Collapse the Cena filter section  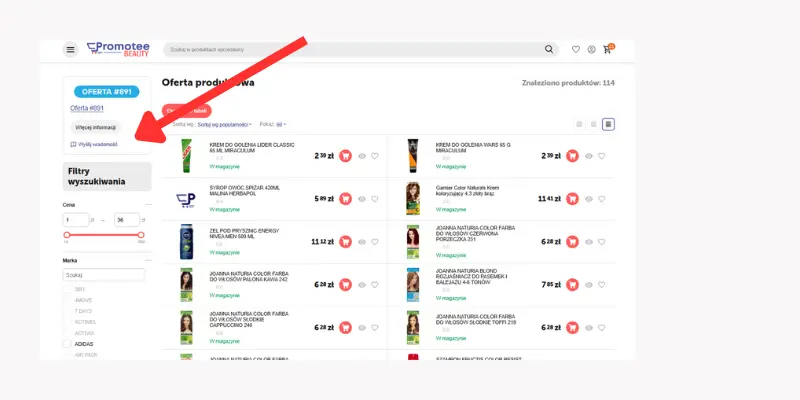pos(147,204)
